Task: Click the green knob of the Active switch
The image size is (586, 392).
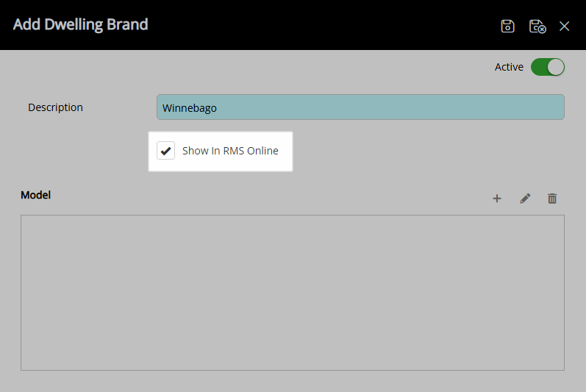Action: tap(556, 67)
